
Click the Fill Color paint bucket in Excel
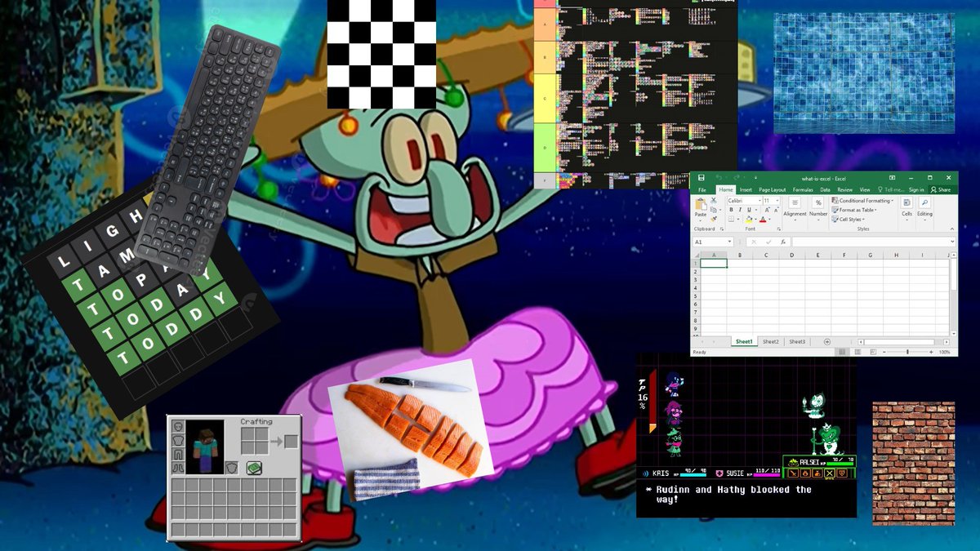coord(749,219)
